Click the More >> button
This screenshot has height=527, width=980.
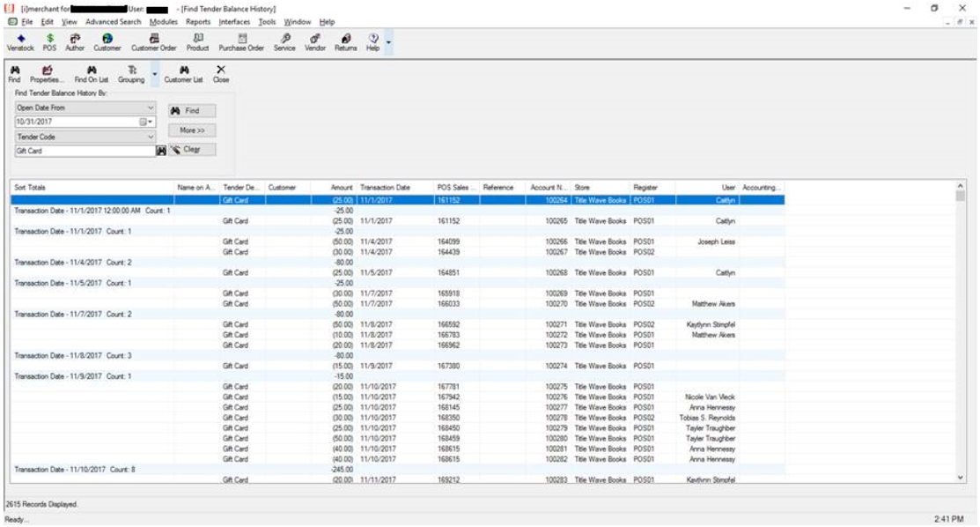pos(192,130)
